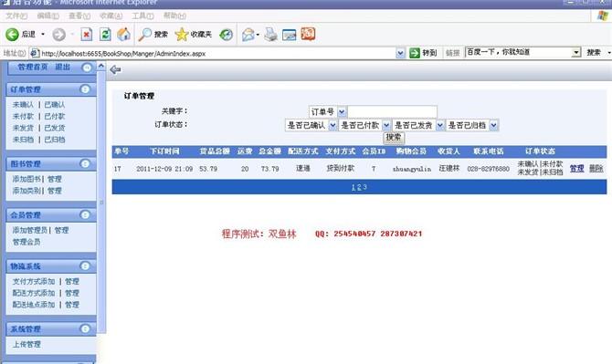Click the left arrow icon above 订单管理
The height and width of the screenshot is (364, 612).
tap(115, 69)
